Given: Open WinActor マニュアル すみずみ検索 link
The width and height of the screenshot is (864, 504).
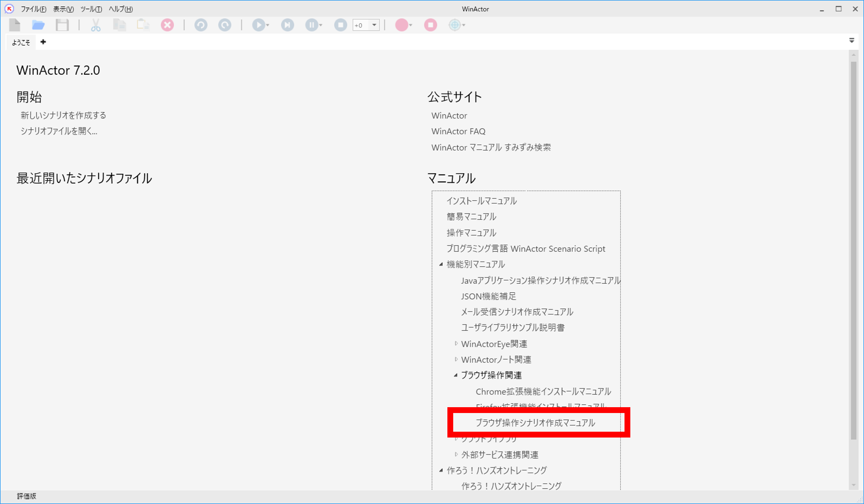Looking at the screenshot, I should click(491, 148).
